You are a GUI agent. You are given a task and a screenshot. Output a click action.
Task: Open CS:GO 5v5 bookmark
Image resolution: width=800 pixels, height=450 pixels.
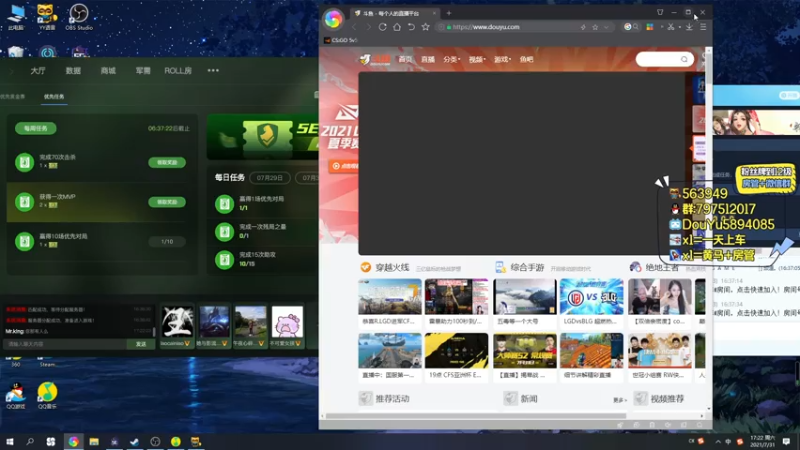click(341, 40)
